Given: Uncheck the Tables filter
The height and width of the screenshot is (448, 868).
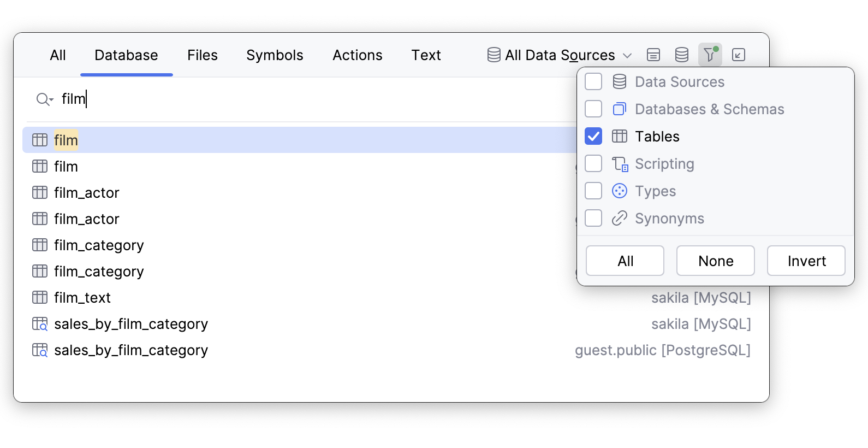Looking at the screenshot, I should point(593,136).
